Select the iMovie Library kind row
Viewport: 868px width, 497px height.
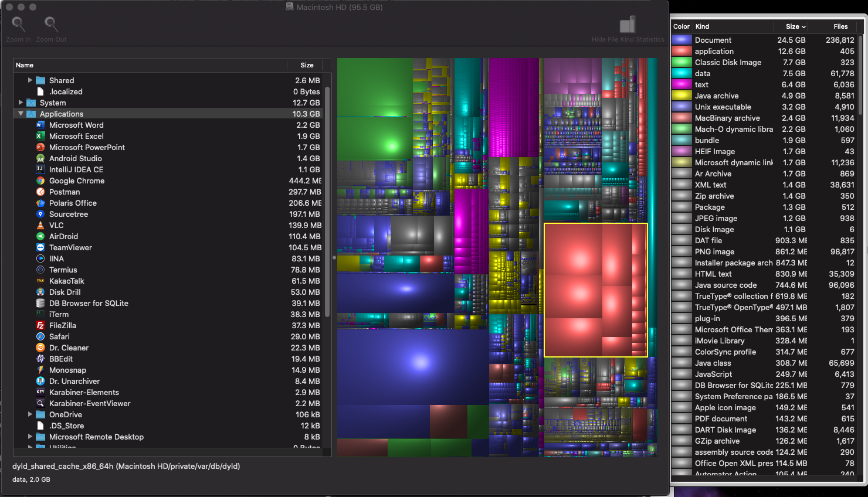click(x=764, y=341)
